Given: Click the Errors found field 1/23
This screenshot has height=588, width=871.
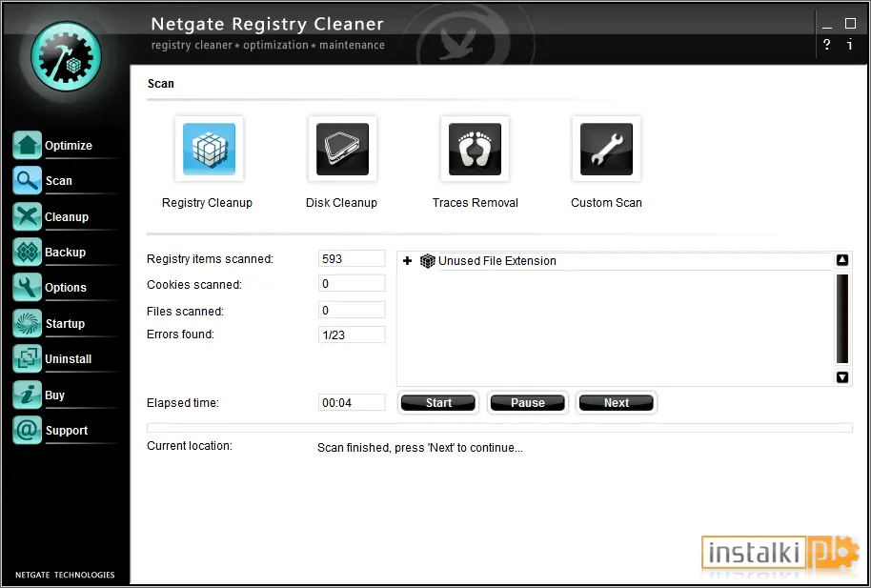Looking at the screenshot, I should (x=352, y=335).
